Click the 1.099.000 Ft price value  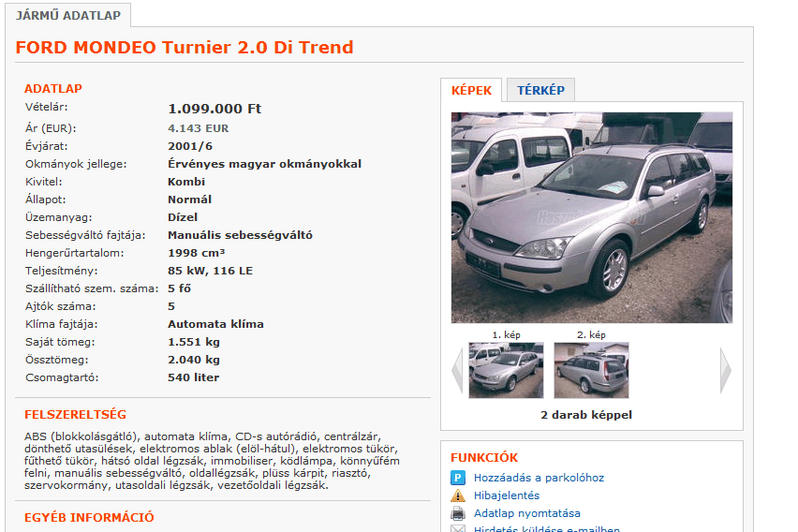point(214,109)
